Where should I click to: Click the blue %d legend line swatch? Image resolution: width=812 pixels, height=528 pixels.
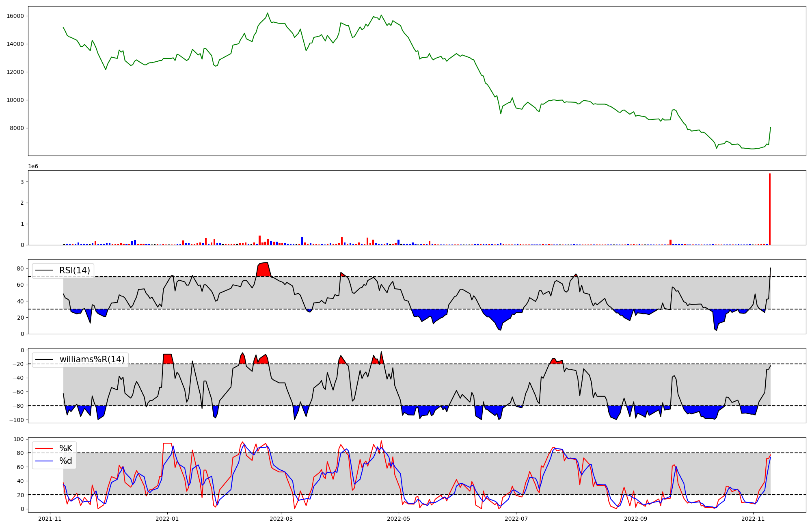(44, 461)
